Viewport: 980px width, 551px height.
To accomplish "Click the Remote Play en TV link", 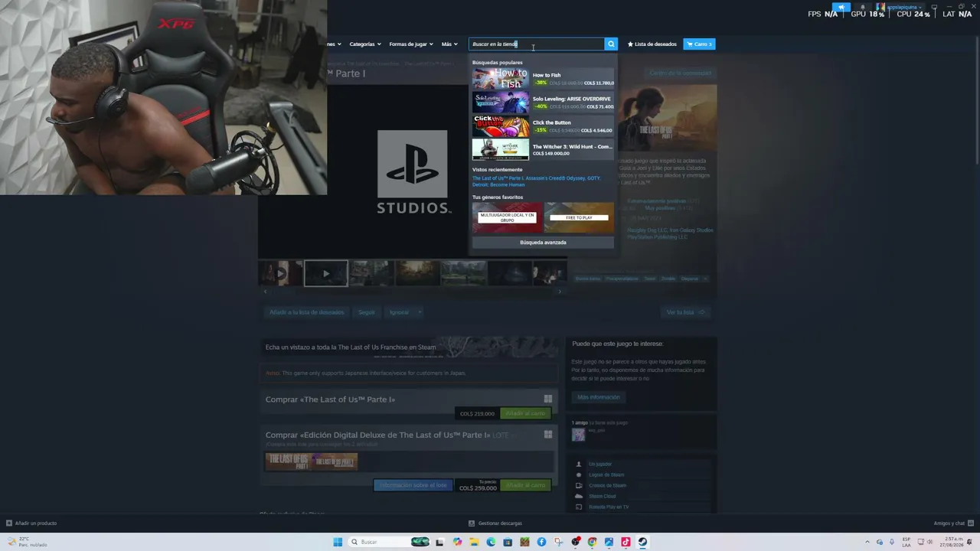I will pyautogui.click(x=609, y=507).
